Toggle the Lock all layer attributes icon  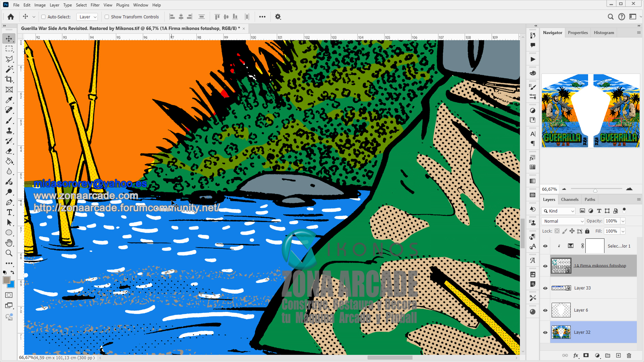click(x=587, y=231)
